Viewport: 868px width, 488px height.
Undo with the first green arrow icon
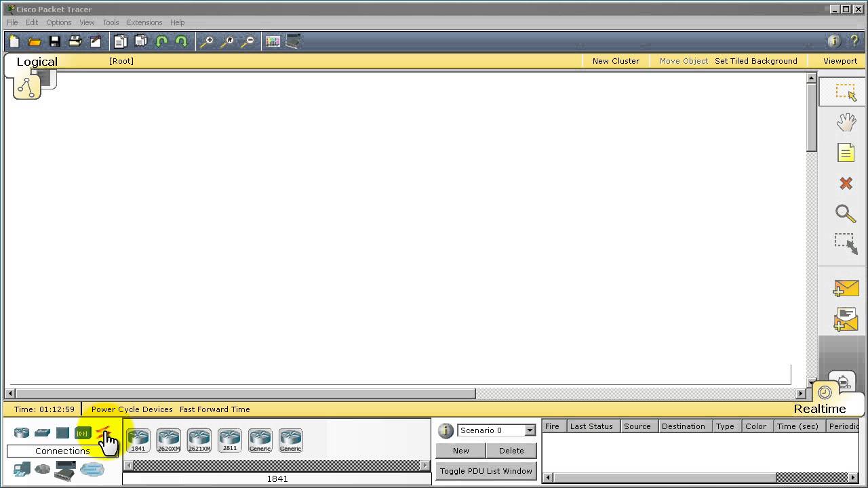[161, 41]
